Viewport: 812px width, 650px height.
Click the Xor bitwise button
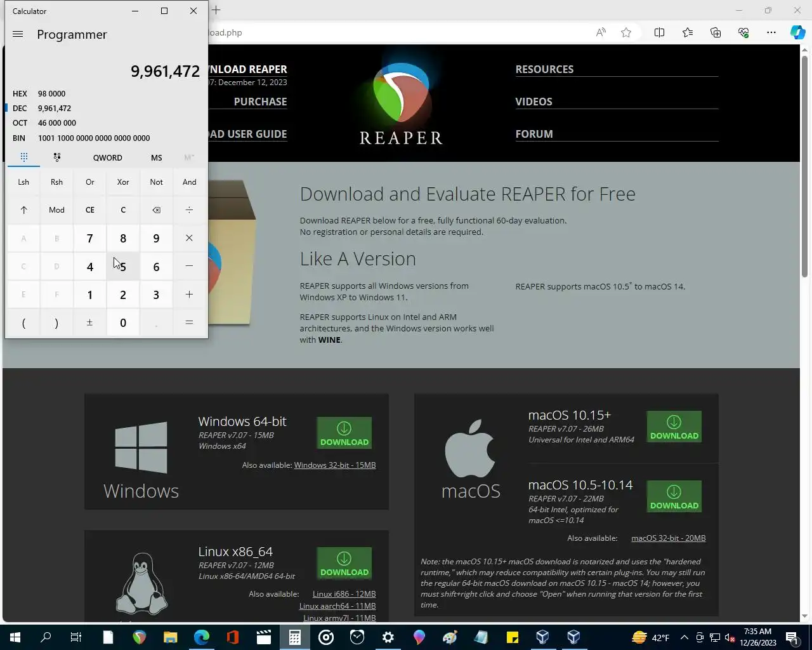(x=123, y=182)
